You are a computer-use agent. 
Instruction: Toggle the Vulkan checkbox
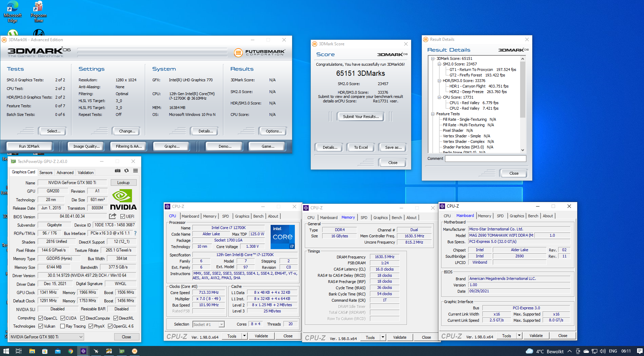[40, 326]
